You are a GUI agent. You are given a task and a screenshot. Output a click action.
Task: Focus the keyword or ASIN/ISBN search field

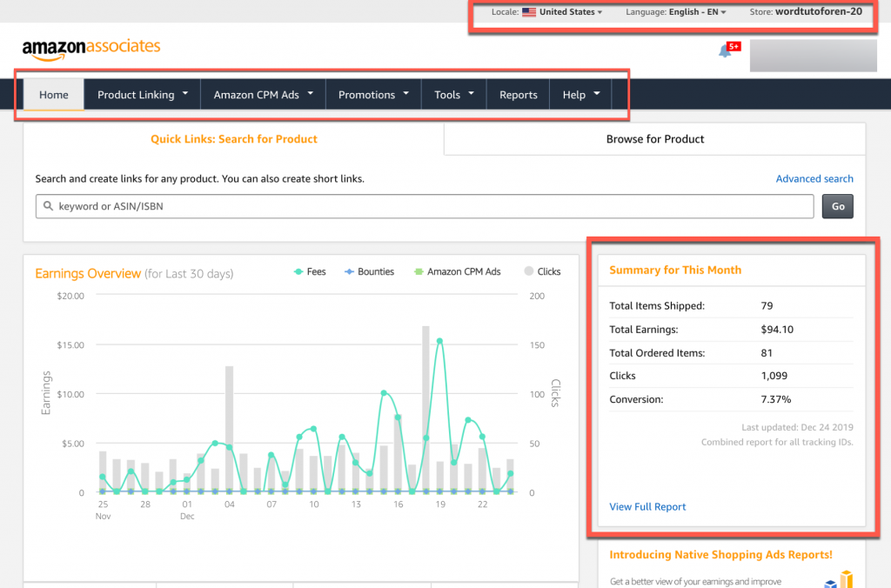tap(426, 206)
